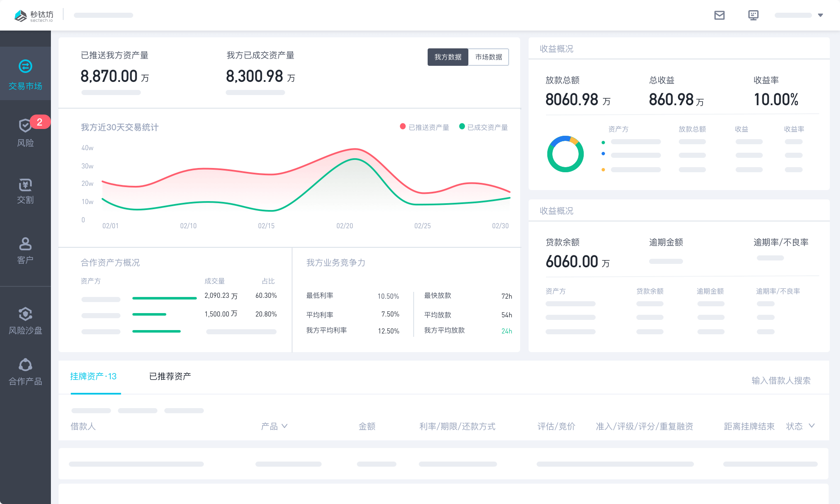
Task: Toggle 已成交资产量 legend series
Action: 484,127
